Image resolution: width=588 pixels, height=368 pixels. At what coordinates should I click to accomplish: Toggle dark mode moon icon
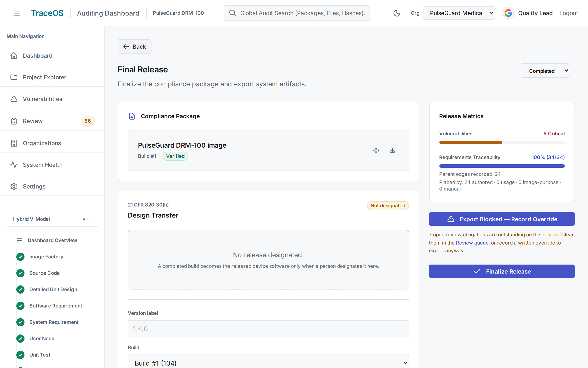pyautogui.click(x=397, y=13)
